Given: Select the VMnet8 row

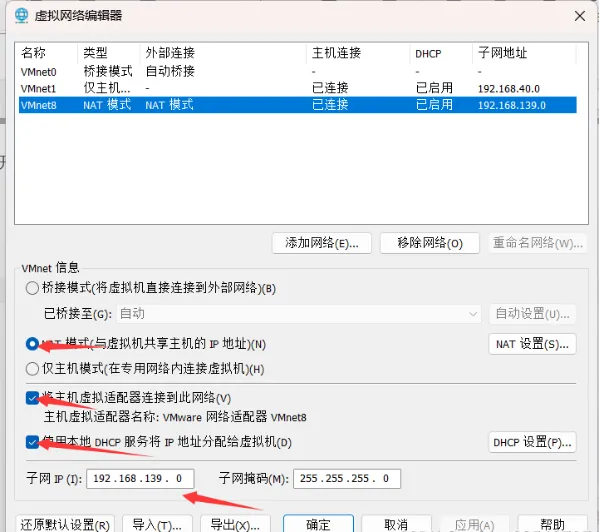Looking at the screenshot, I should [x=298, y=105].
